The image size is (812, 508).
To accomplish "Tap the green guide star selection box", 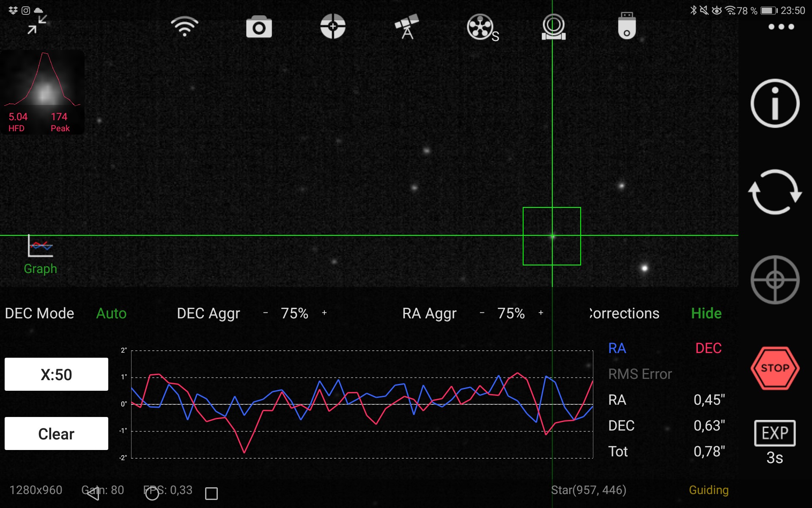I will pyautogui.click(x=552, y=236).
